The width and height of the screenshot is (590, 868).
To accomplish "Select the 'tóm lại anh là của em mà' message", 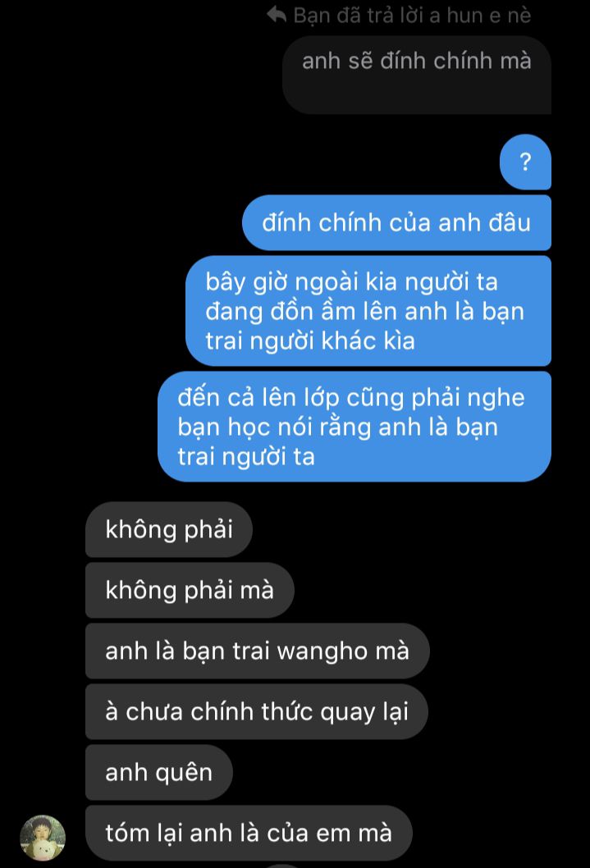I will [x=249, y=833].
